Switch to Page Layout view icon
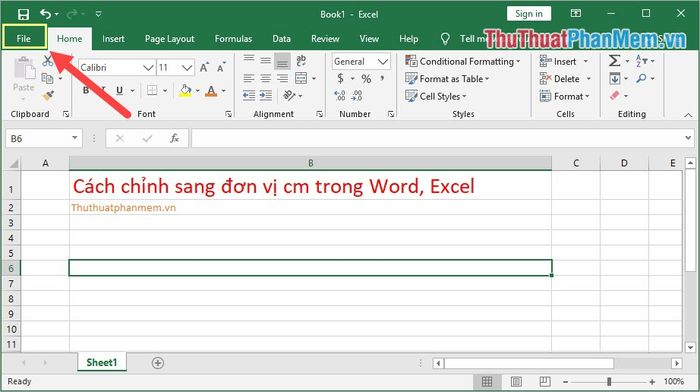 click(x=516, y=381)
